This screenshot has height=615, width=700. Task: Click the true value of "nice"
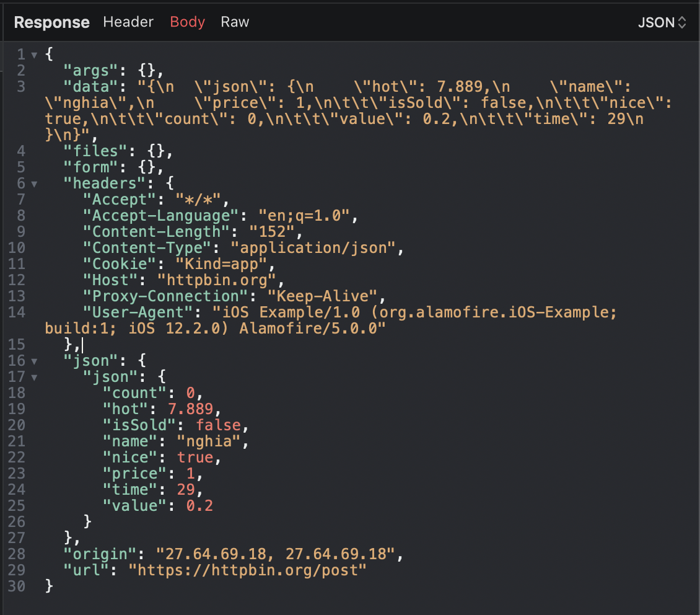point(195,457)
